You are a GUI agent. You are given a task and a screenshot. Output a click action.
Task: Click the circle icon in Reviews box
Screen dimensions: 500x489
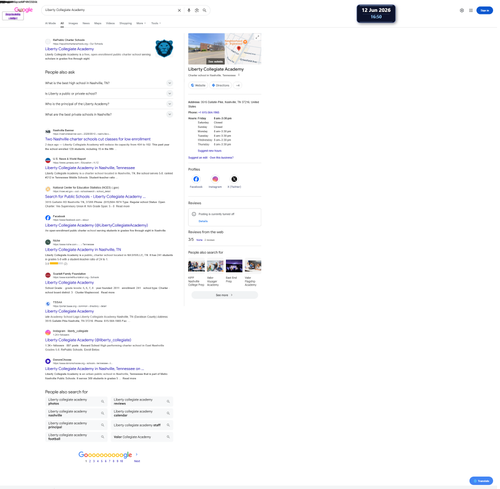tap(194, 214)
